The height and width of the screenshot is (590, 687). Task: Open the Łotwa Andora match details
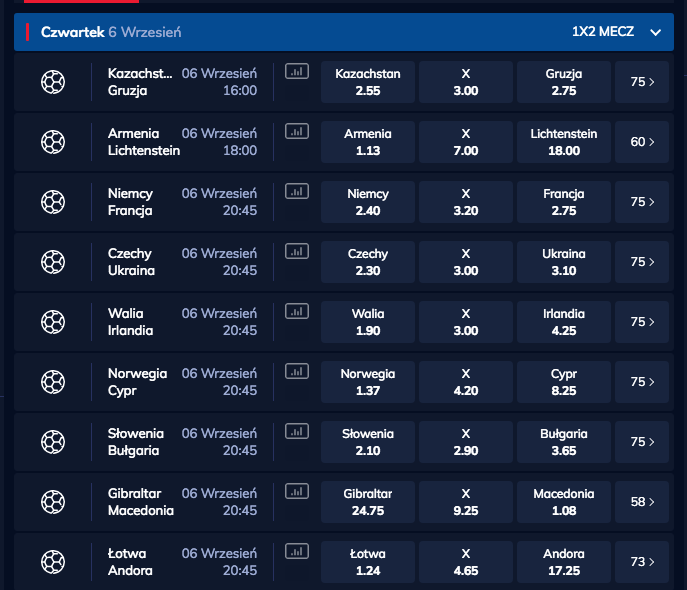tap(130, 562)
